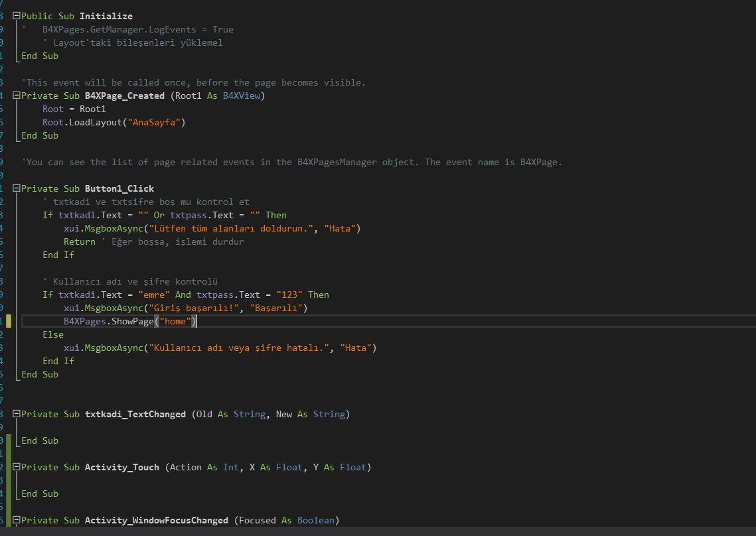
Task: Collapse the B4XPage_Created sub
Action: (17, 96)
